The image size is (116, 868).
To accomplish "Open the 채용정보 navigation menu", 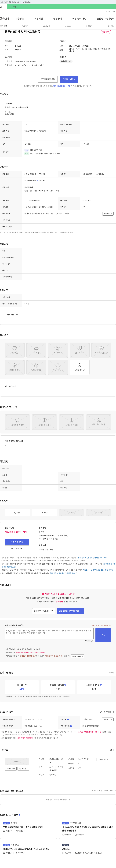I will 19,19.
